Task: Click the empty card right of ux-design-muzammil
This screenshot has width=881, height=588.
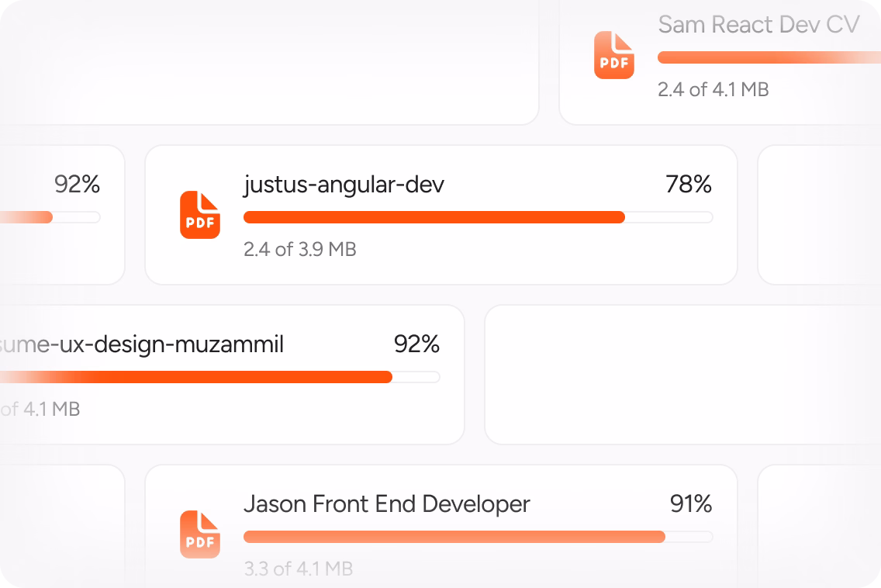Action: click(682, 375)
